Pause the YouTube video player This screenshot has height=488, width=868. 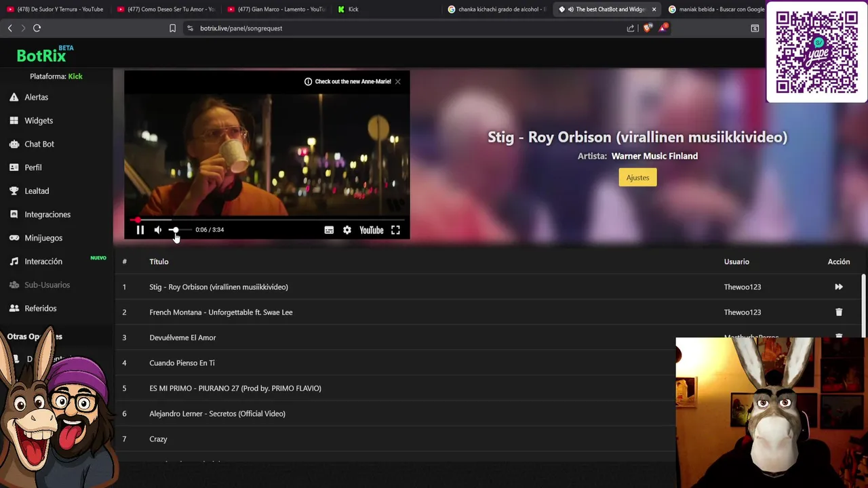click(140, 230)
